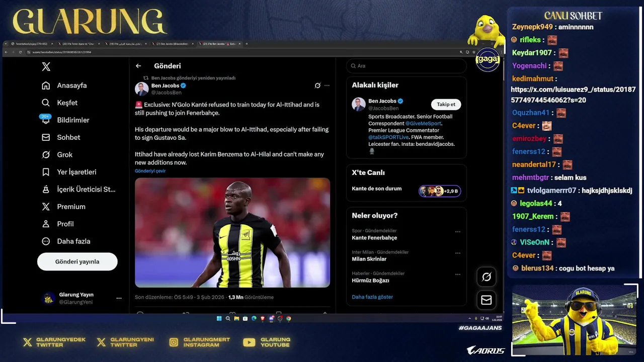Click the browser address bar
Image resolution: width=644 pixels, height=362 pixels.
point(242,52)
